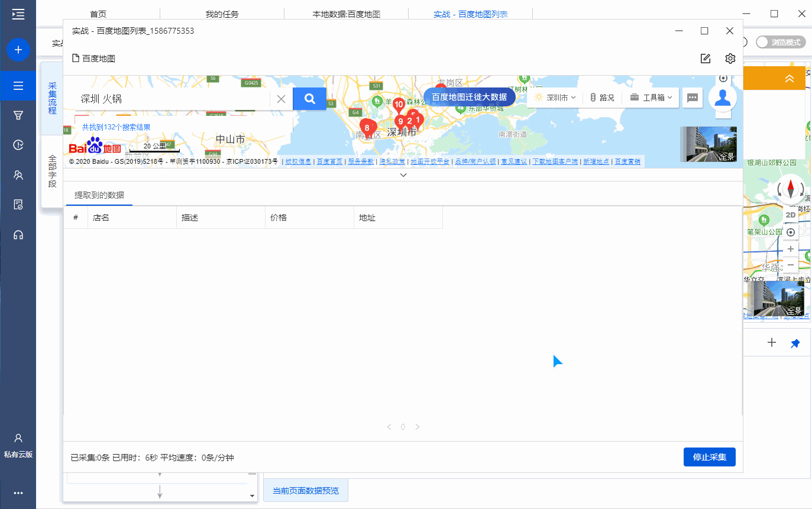This screenshot has width=812, height=509.
Task: Zoom in with plus on background map
Action: pyautogui.click(x=791, y=249)
